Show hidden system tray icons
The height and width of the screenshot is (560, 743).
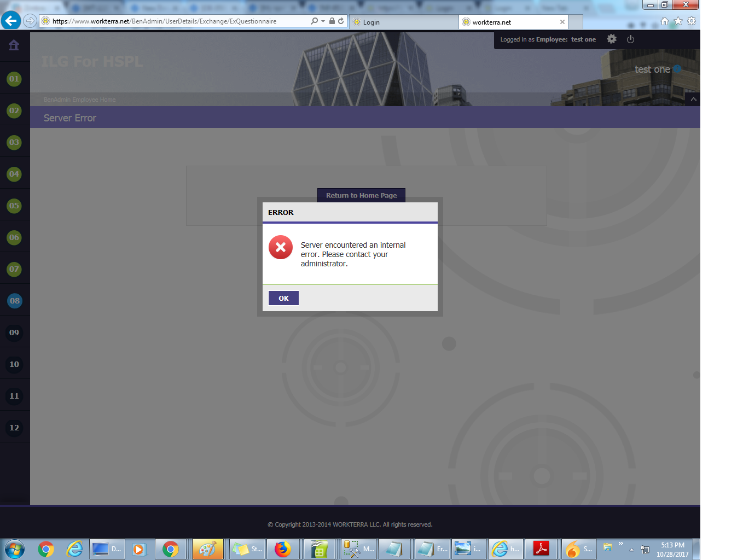[631, 550]
